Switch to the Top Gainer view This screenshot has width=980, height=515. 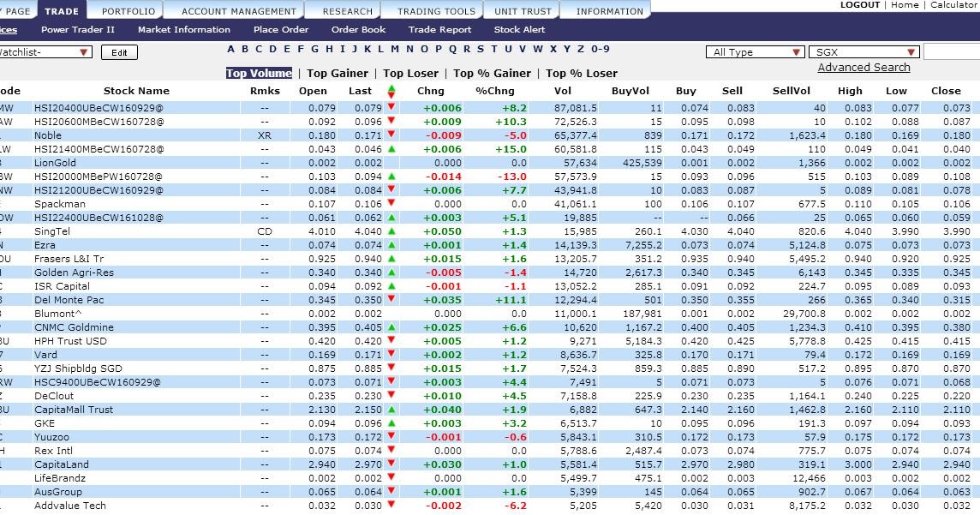tap(338, 73)
